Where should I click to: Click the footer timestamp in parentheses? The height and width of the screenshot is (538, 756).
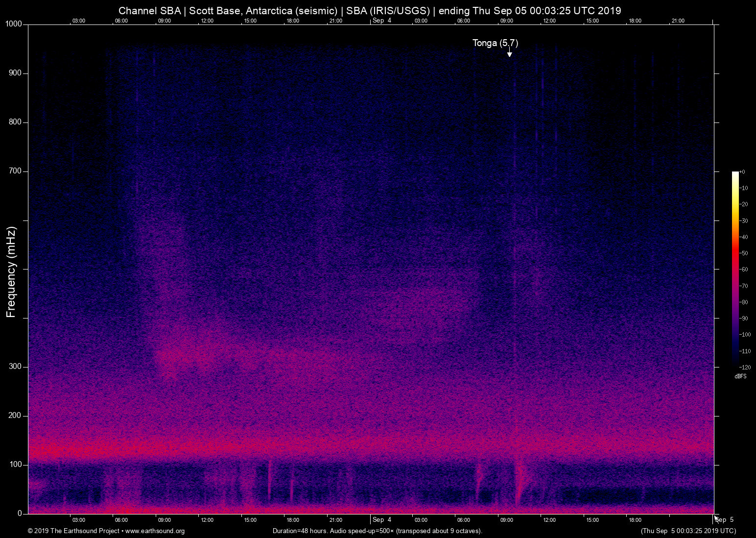point(688,531)
